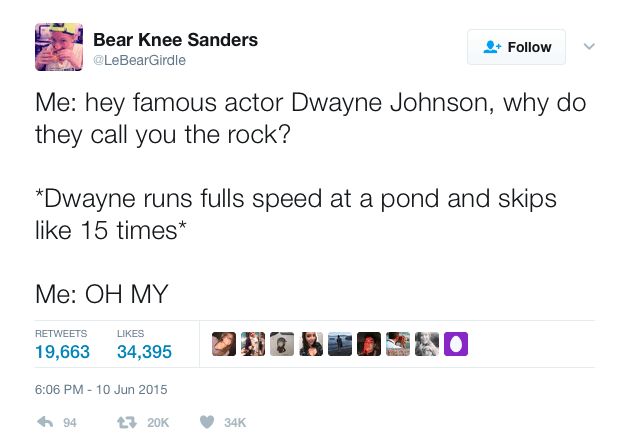
Task: Open the 6:06 PM - 10 Jun 2015 timestamp
Action: click(100, 389)
